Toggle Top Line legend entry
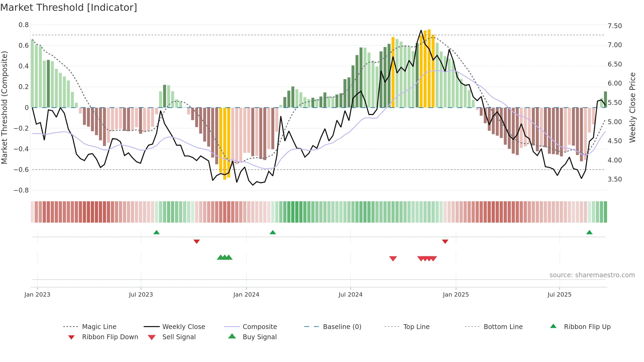Screen dimensions: 644x362 [x=407, y=327]
